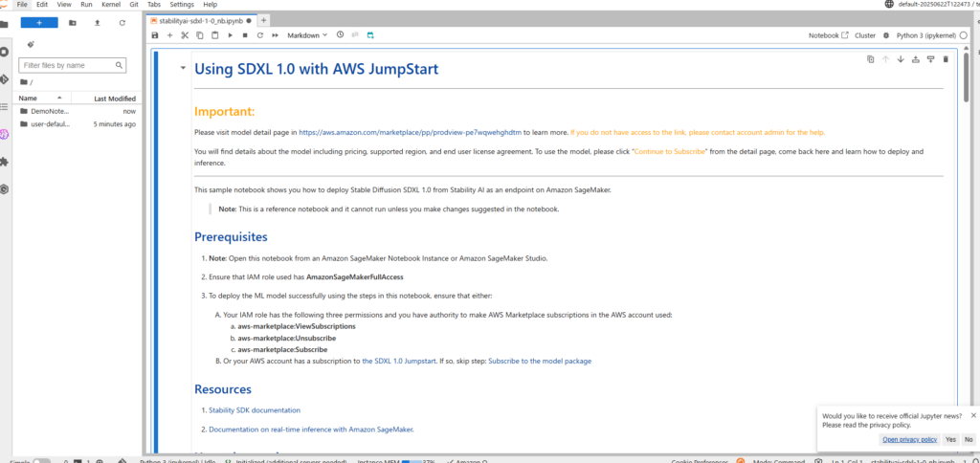Sort files by Name column header
The image size is (980, 463).
[42, 99]
